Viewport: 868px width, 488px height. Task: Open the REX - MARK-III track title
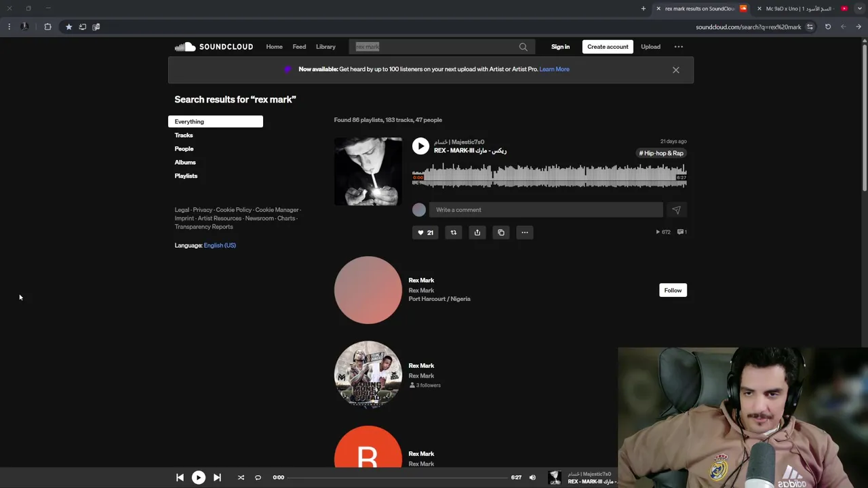point(470,150)
